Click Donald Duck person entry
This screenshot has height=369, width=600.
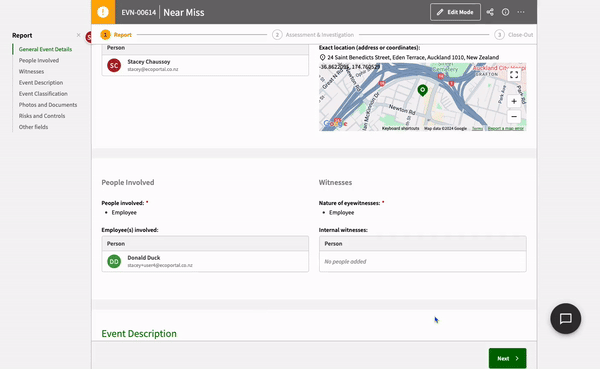click(205, 261)
